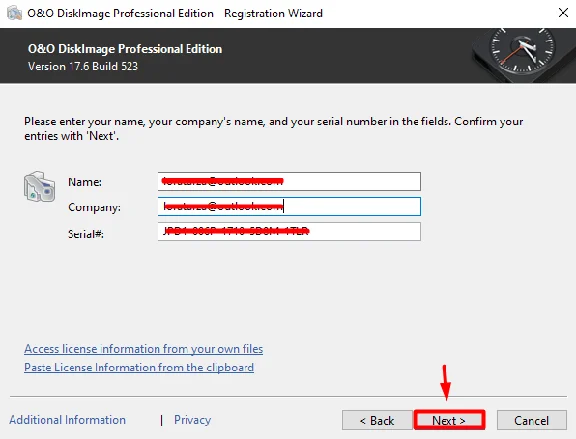
Task: Click the disk image icon beside Name
Action: [x=39, y=187]
